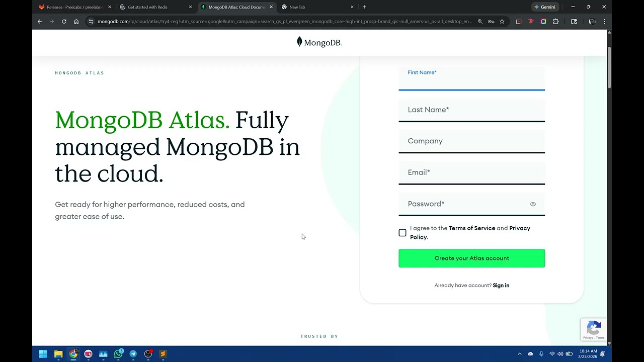Click the browser forward arrow

[x=52, y=22]
